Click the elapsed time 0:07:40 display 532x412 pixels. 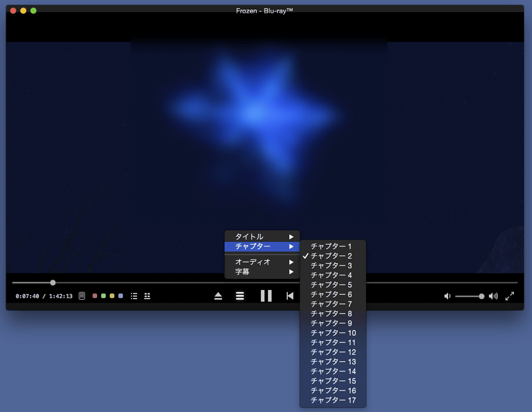pyautogui.click(x=27, y=296)
